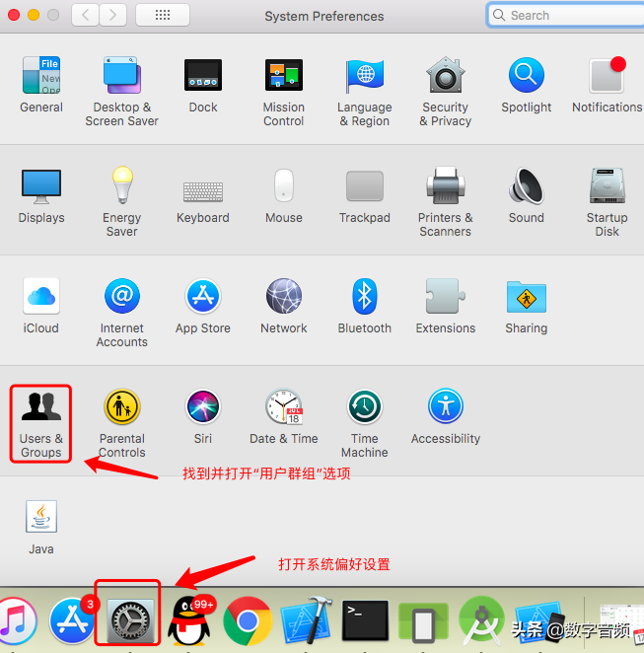Open Trackpad preferences
644x653 pixels.
[x=364, y=196]
